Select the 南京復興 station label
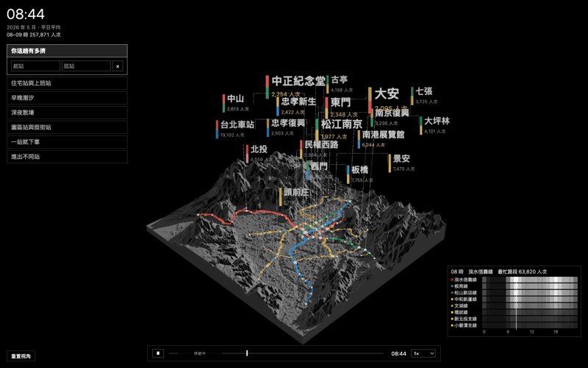Viewport: 588px width, 368px height. [392, 113]
